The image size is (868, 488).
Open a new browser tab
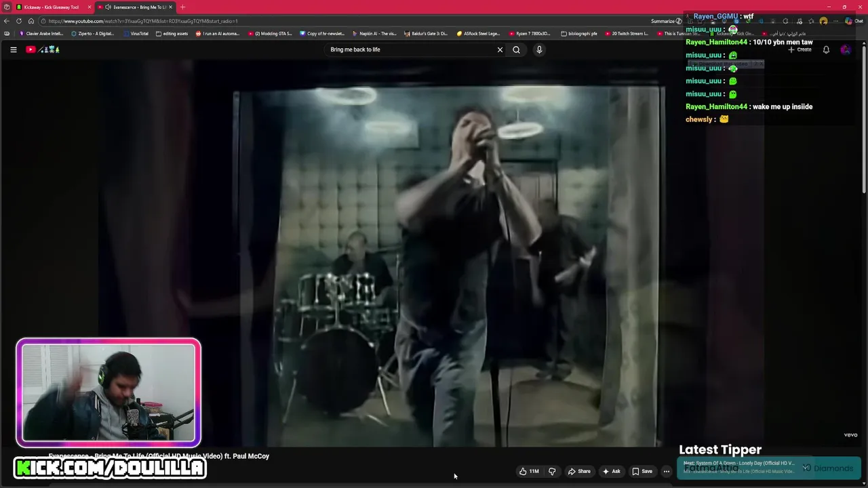point(182,7)
